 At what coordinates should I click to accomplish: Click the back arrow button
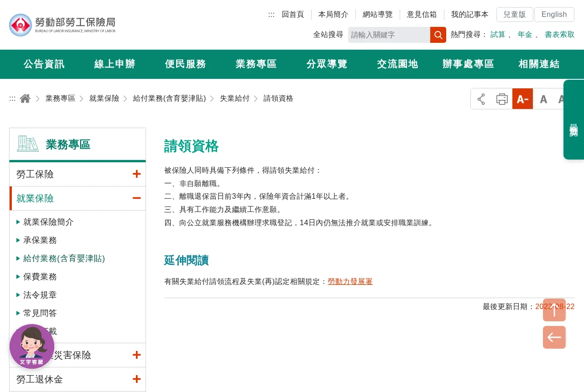point(554,337)
